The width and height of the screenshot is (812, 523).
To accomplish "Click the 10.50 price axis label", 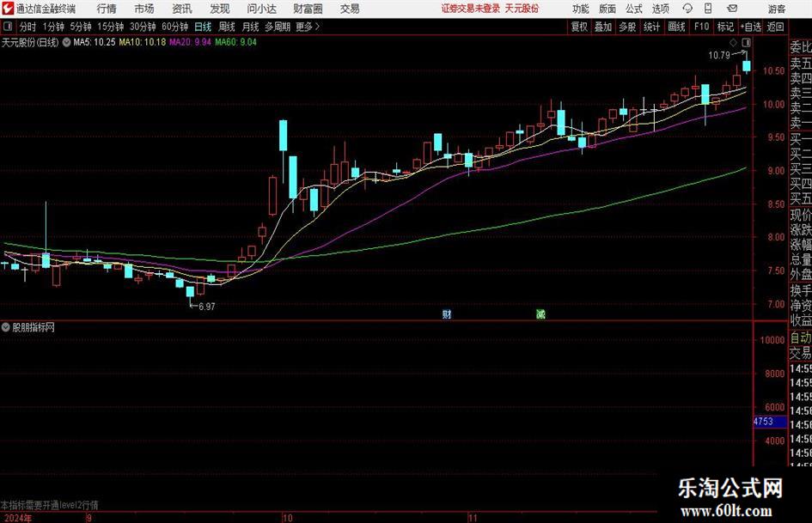I will coord(773,71).
